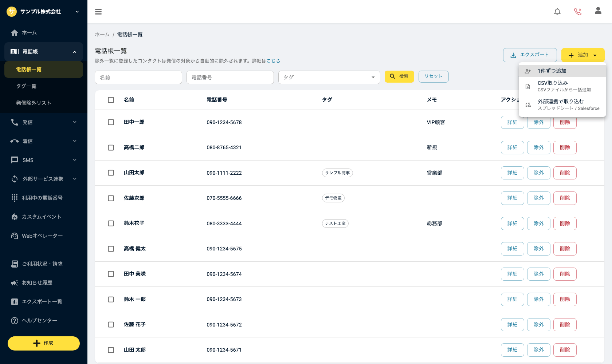612x364 pixels.
Task: Click the dialpad icon for phone numbers
Action: [15, 198]
